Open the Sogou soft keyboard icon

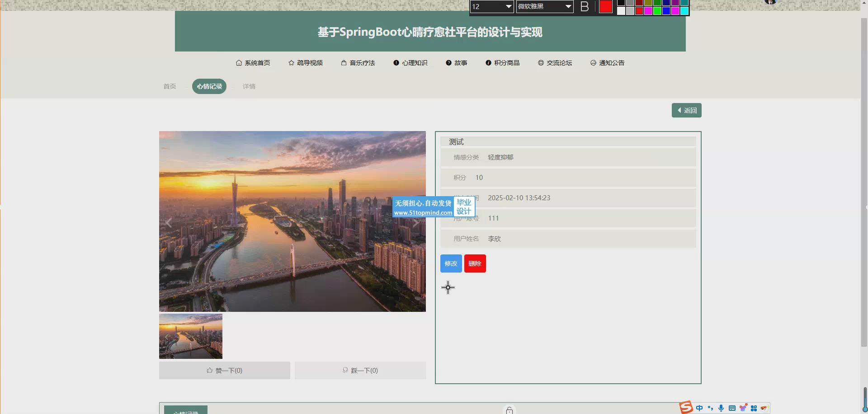pos(732,408)
